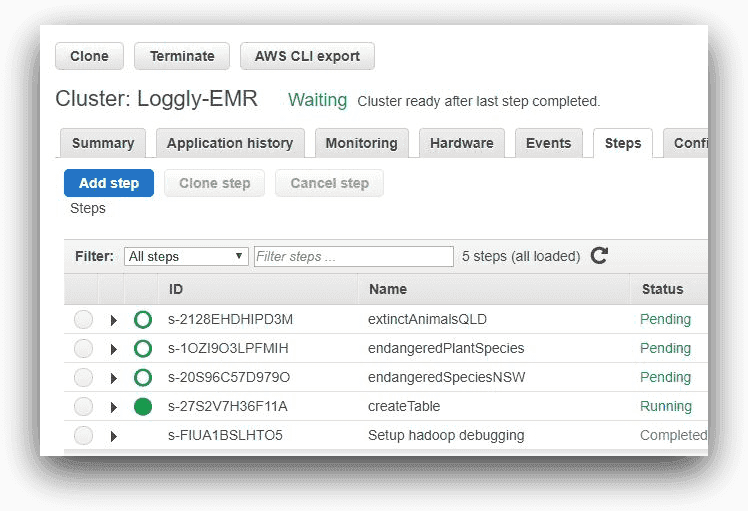Click the Filter steps text field
The image size is (748, 511).
[x=353, y=257]
